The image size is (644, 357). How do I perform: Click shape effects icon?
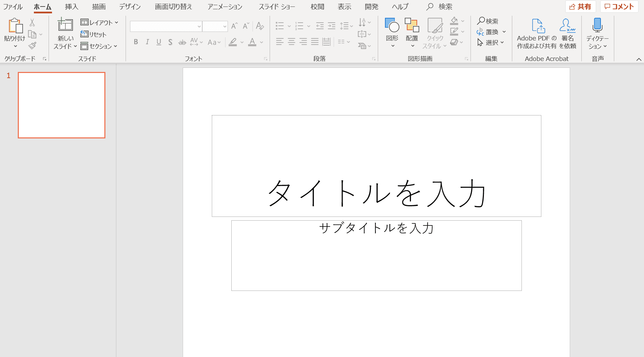(x=454, y=42)
